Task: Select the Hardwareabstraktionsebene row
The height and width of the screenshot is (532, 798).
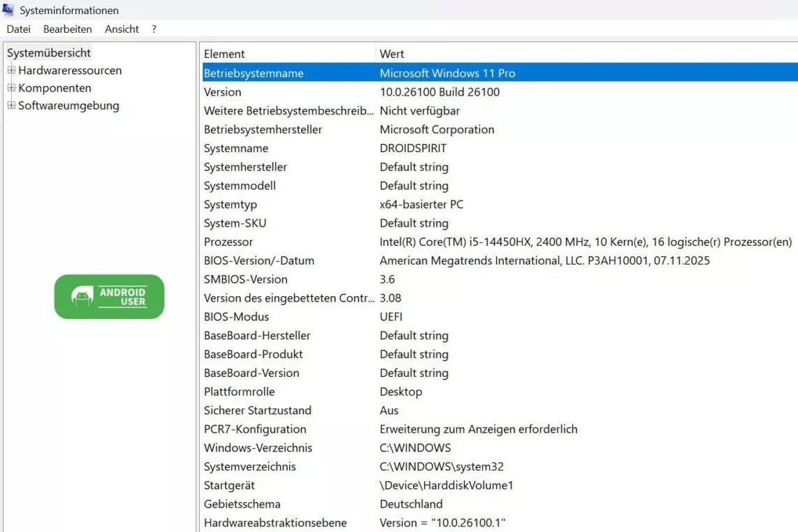Action: click(x=500, y=523)
